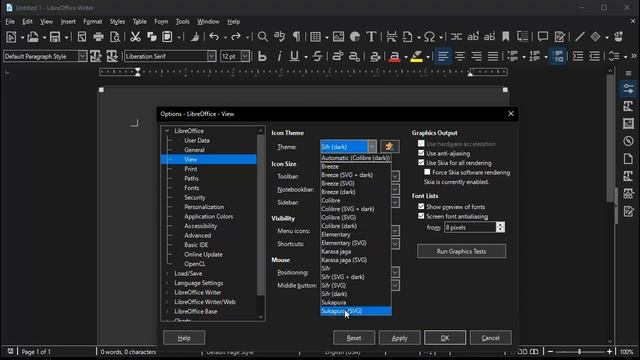Toggle Use hardware acceleration checkbox

pos(421,144)
